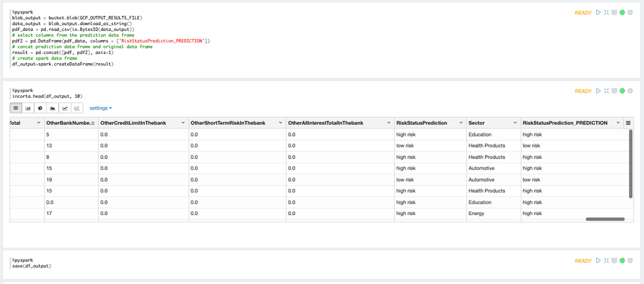The height and width of the screenshot is (284, 644).
Task: Toggle enabled status of save paragraph
Action: tap(623, 261)
